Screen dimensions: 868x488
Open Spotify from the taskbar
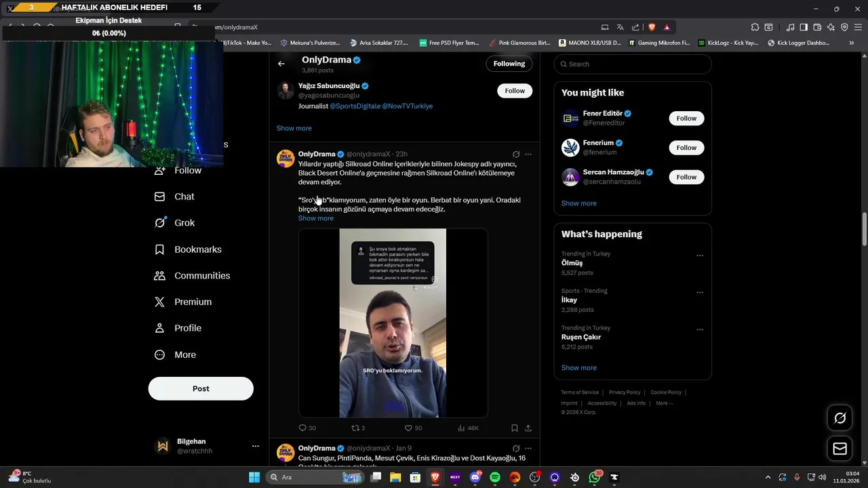[x=495, y=477]
